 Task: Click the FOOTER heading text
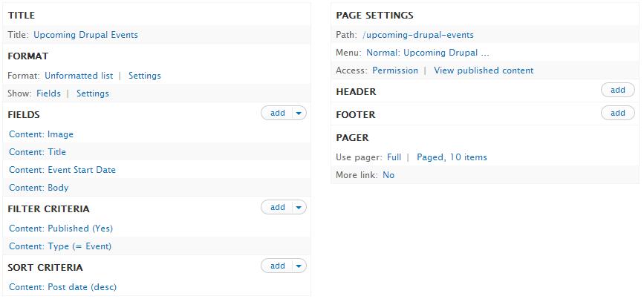(356, 115)
